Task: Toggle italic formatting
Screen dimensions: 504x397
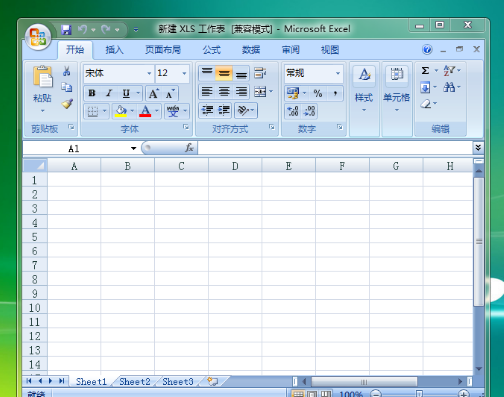Action: point(109,94)
